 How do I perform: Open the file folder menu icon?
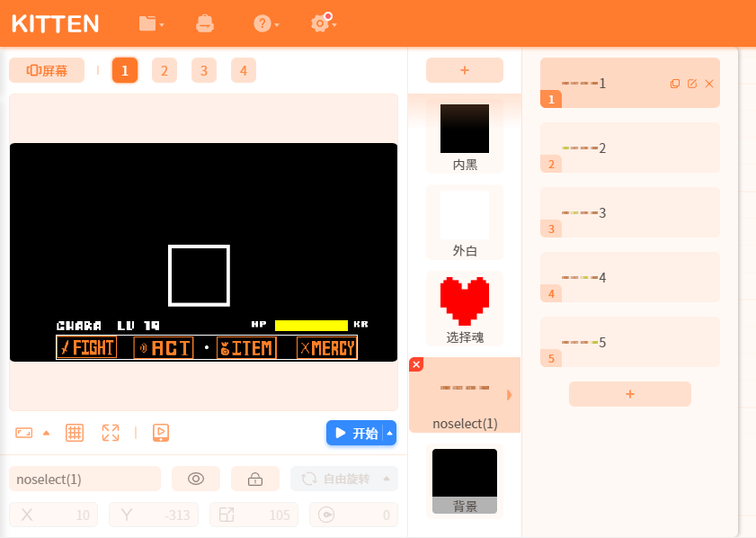point(147,23)
